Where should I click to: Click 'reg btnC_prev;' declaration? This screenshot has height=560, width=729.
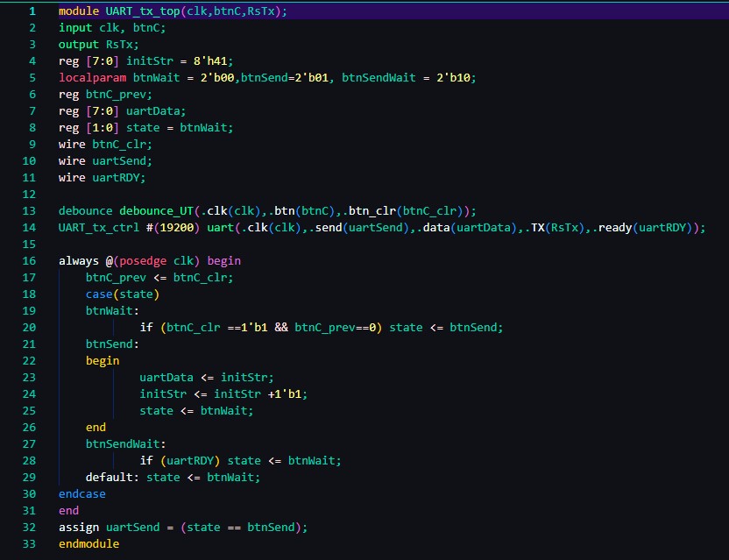[x=105, y=95]
